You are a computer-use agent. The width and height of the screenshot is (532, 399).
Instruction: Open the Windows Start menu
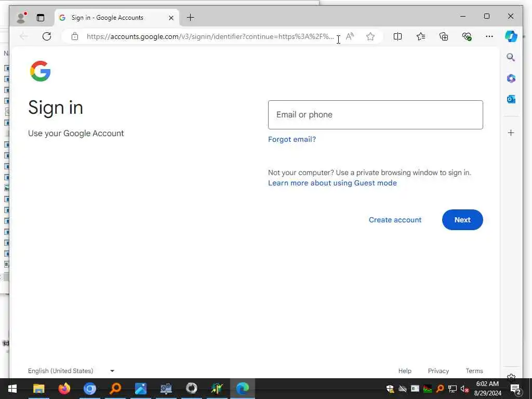[x=12, y=389]
